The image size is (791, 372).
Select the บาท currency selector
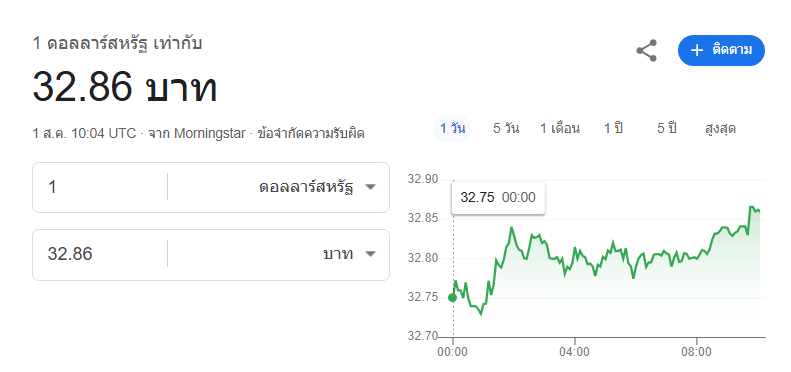[x=349, y=254]
